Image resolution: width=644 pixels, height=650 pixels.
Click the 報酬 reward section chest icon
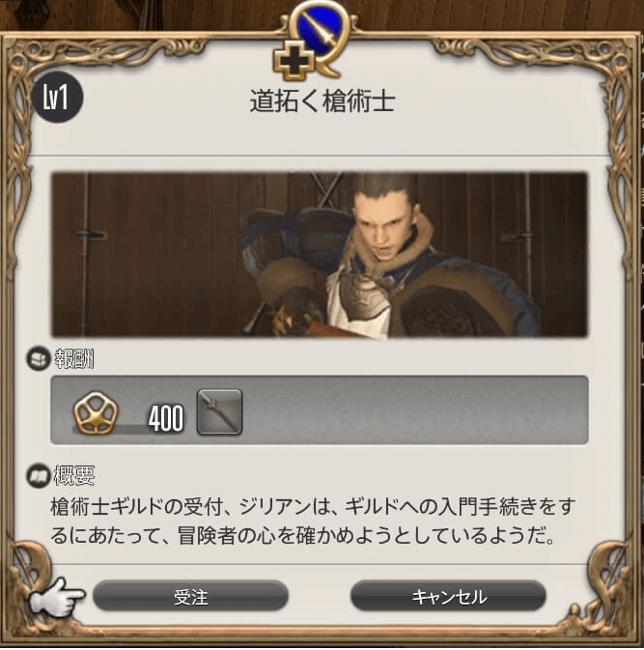[38, 358]
